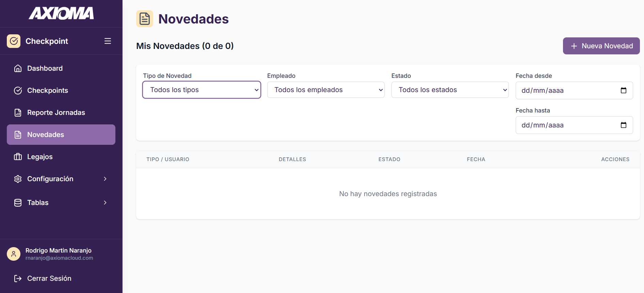Open the Empleado filter dropdown

pyautogui.click(x=325, y=90)
